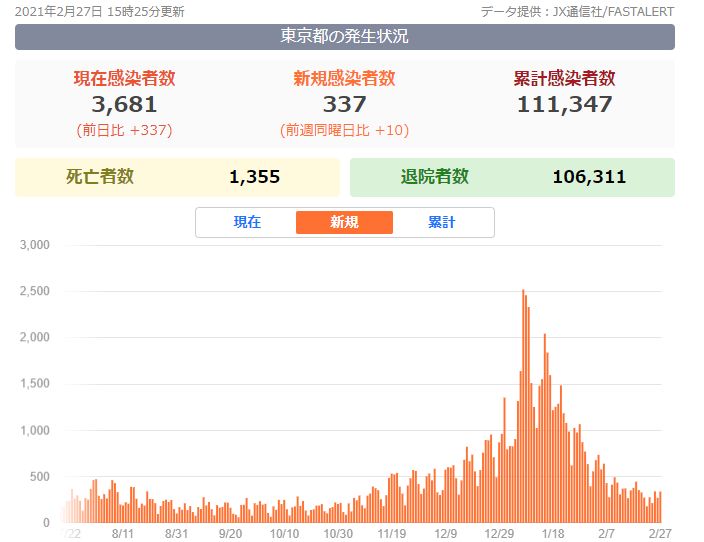Image resolution: width=704 pixels, height=542 pixels.
Task: Click the 11/19 x-axis date label
Action: (x=392, y=533)
